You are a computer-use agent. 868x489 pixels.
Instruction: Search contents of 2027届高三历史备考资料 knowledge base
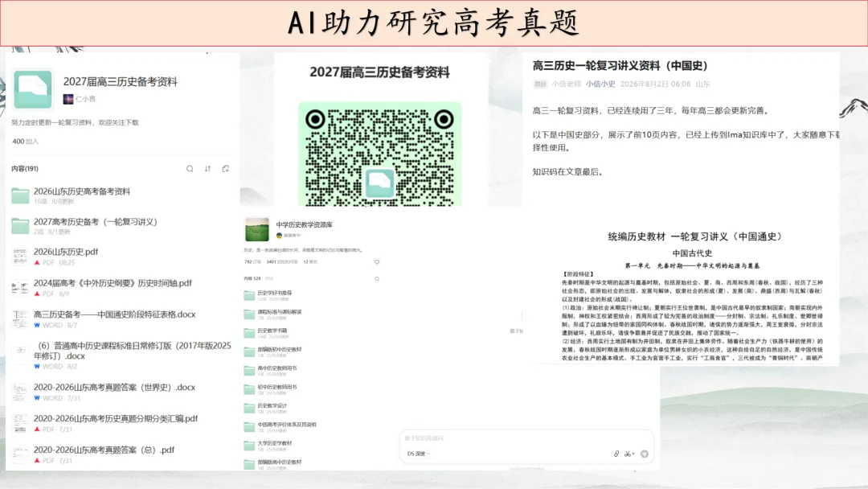pos(190,169)
